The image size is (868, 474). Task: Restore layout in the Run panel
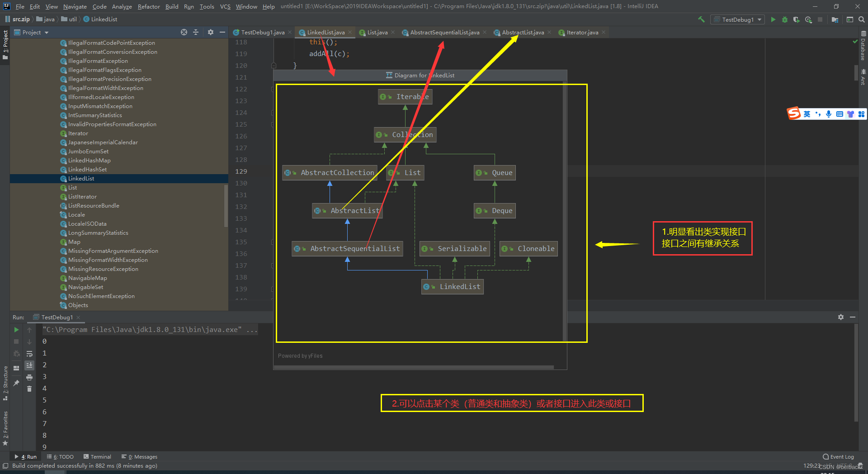pyautogui.click(x=16, y=368)
